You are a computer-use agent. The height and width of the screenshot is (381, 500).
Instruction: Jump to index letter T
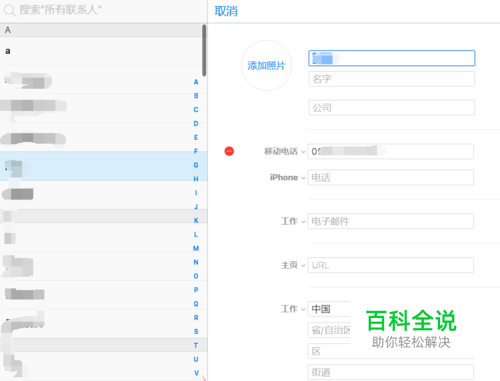pyautogui.click(x=196, y=345)
